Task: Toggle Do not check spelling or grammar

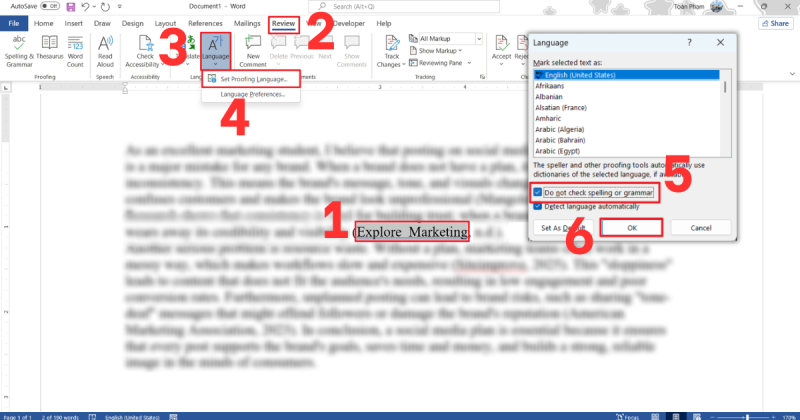Action: [x=537, y=192]
